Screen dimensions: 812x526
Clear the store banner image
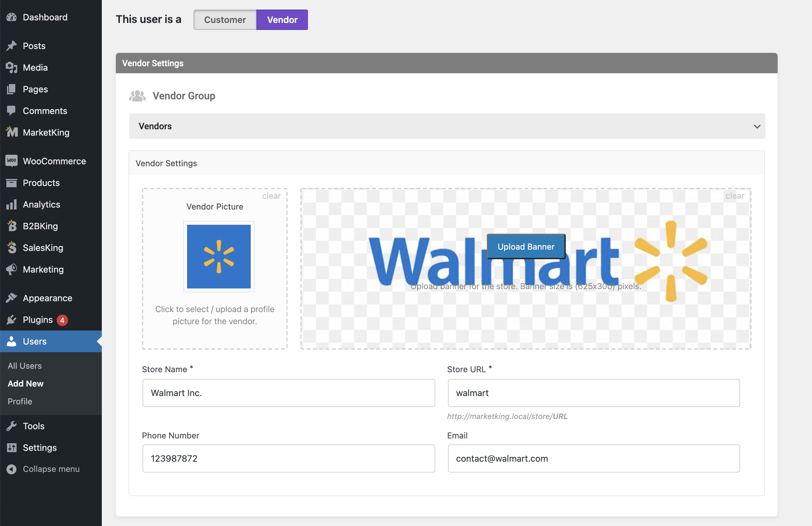735,196
